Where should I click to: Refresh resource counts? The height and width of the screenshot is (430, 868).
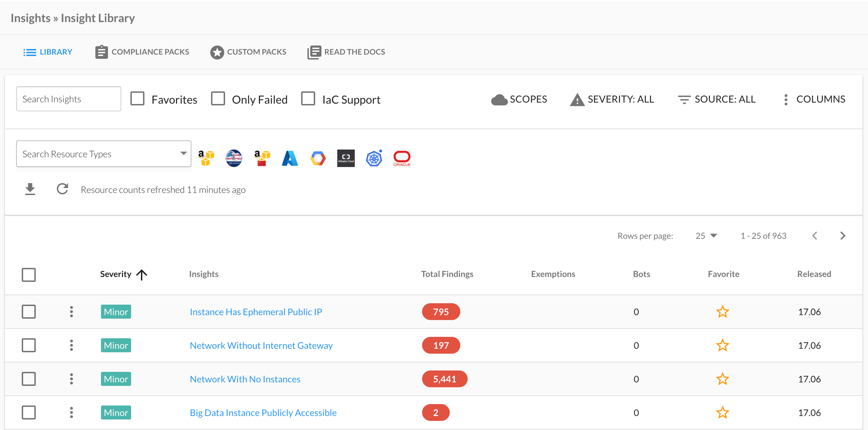pos(62,189)
